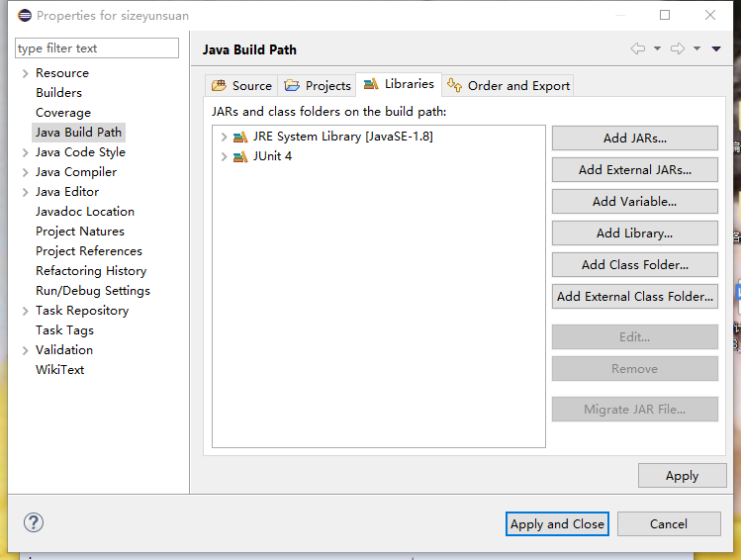This screenshot has height=560, width=741.
Task: Open Run/Debug Settings page
Action: click(93, 291)
